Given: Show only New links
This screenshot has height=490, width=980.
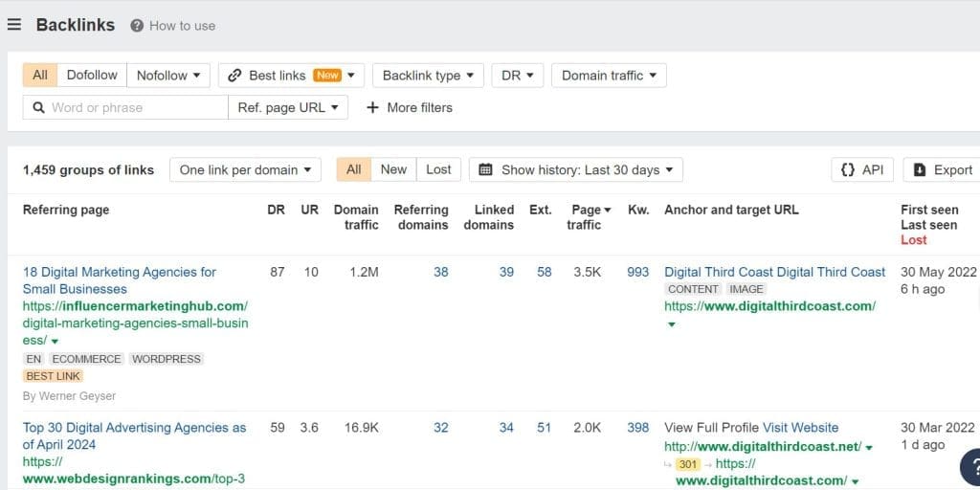Looking at the screenshot, I should [x=393, y=169].
